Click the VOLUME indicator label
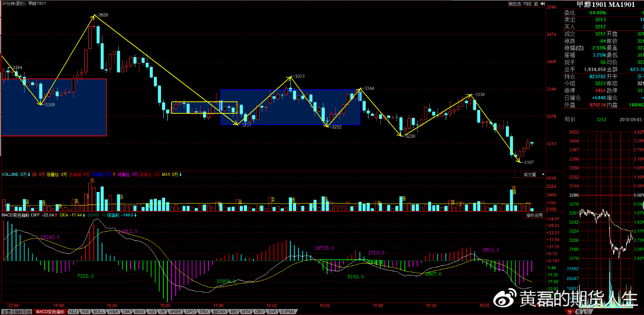Screen dimensions: 644x315 coord(14,175)
